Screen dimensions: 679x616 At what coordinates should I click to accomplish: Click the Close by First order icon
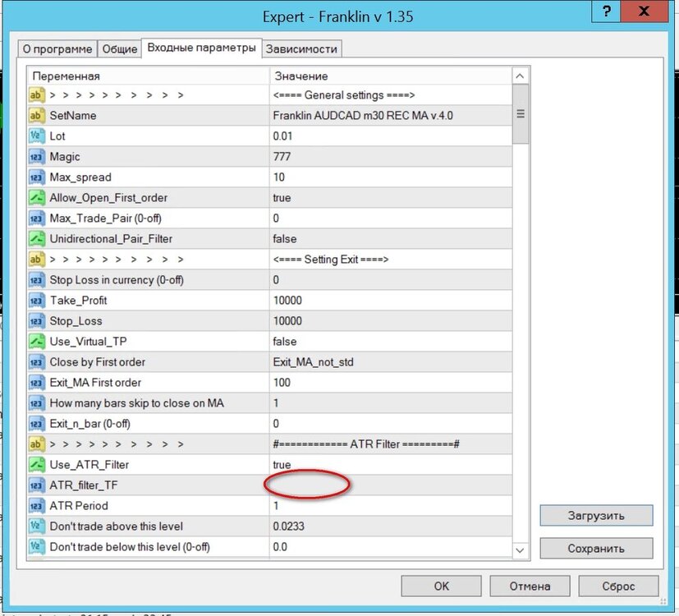pyautogui.click(x=36, y=362)
